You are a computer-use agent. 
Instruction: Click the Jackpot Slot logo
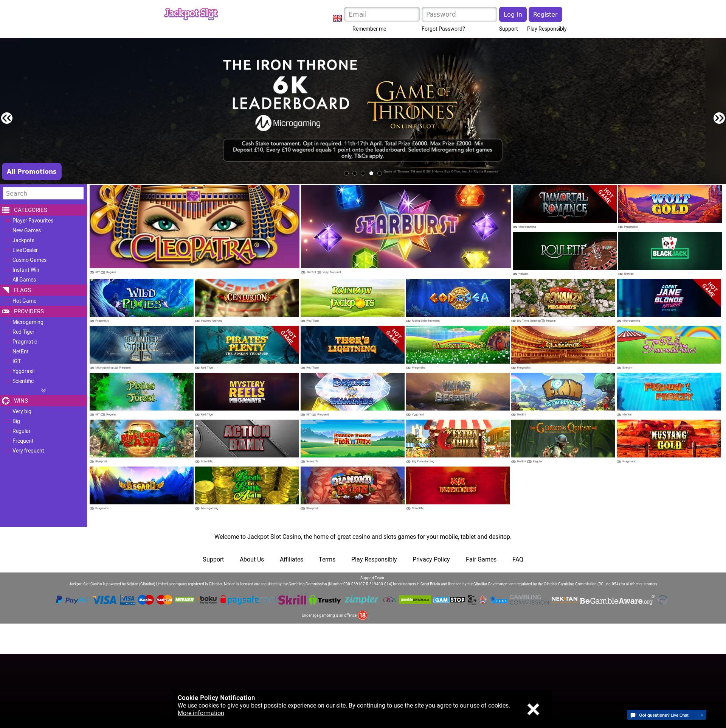tap(191, 14)
